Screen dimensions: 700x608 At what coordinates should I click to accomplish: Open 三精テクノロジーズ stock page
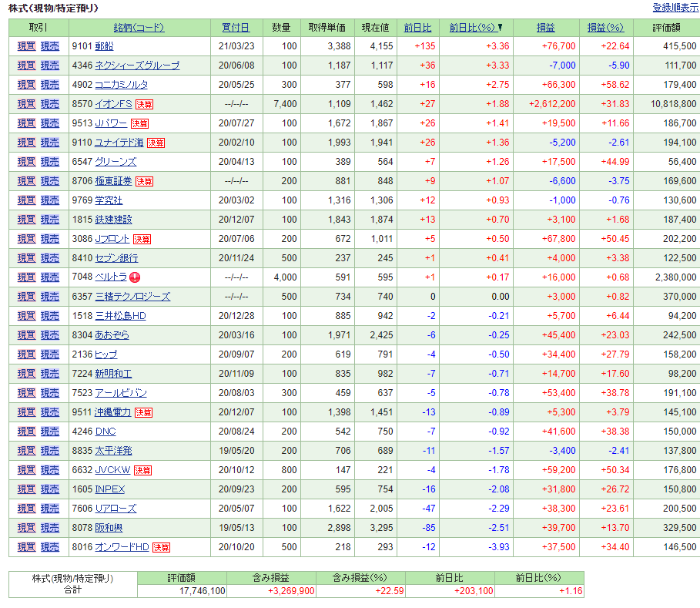click(132, 297)
